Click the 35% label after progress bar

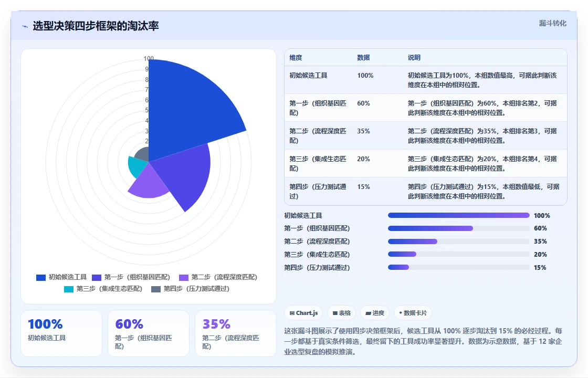(x=540, y=241)
